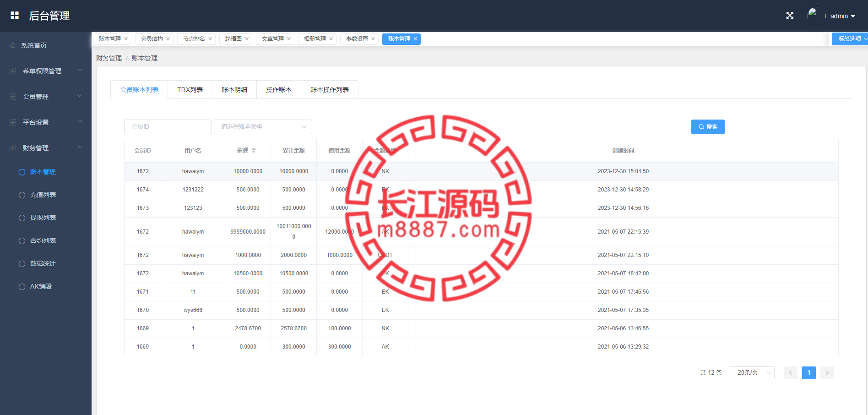
Task: Switch to the 轮播图 tag
Action: [x=233, y=39]
